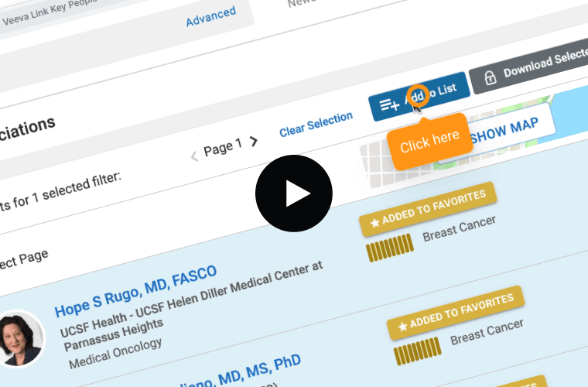
Task: Click the first Breast Cancer rating bar
Action: tap(391, 249)
